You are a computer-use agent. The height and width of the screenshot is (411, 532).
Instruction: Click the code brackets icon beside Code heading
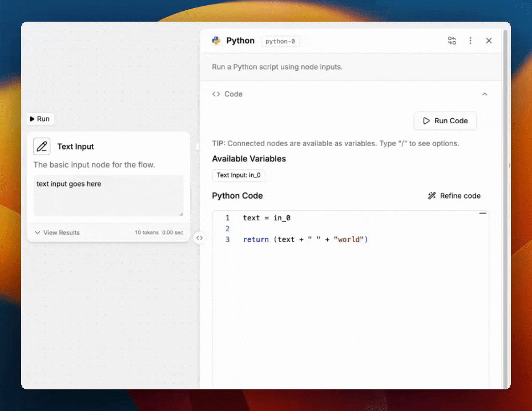pos(216,94)
